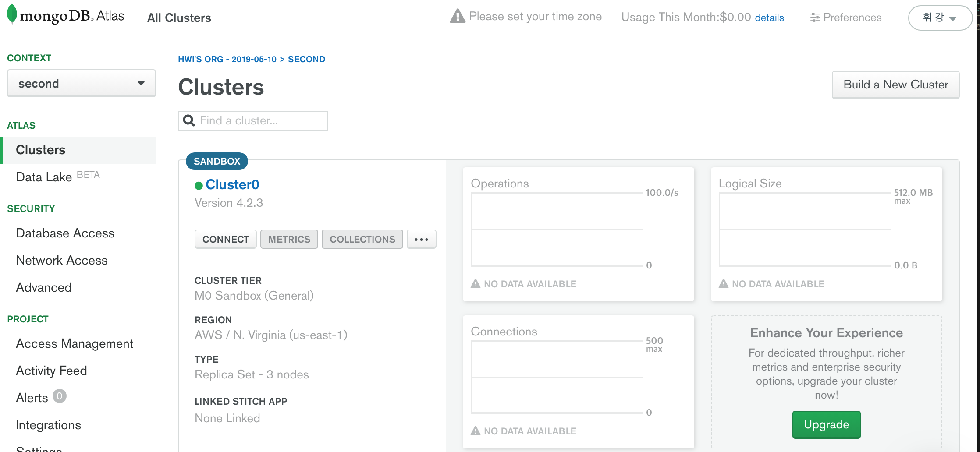980x452 pixels.
Task: Open Activity Feed in the sidebar
Action: [x=51, y=371]
